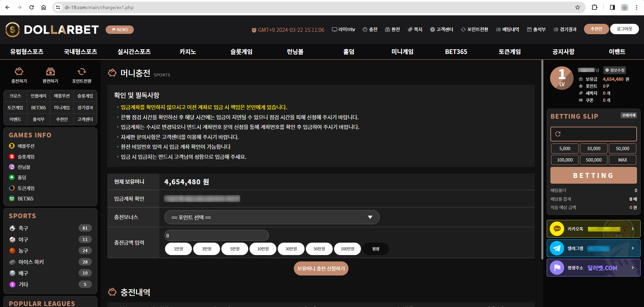This screenshot has height=307, width=644.
Task: Set bet amount to 5,000
Action: (x=565, y=148)
